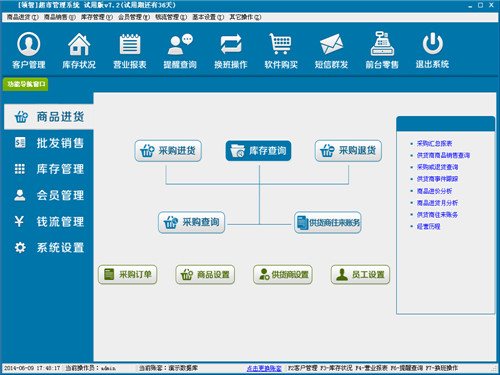Click F2客户管理 shortcut hint in status bar

[303, 368]
